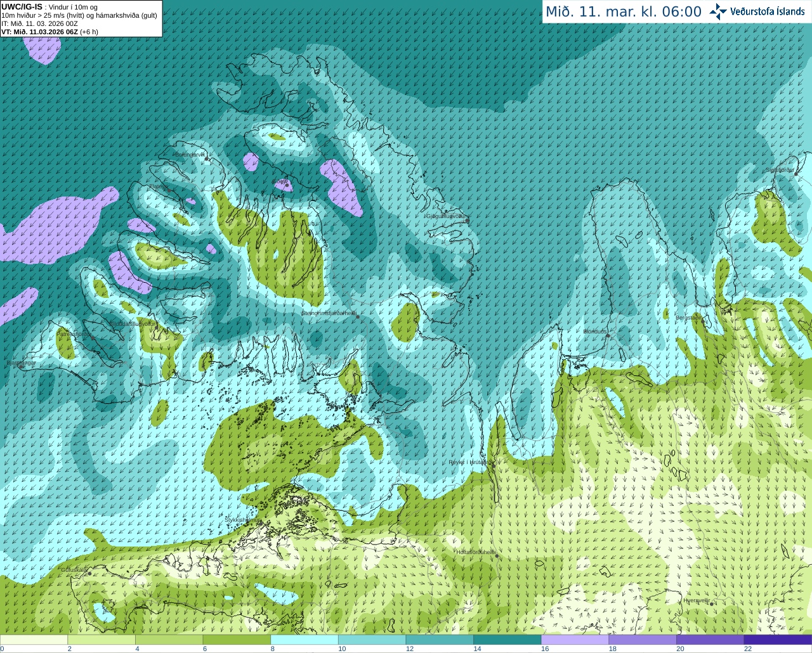The image size is (812, 653).
Task: Click the 'IT: Mið. 11. 03. 2026 00Z' line
Action: (39, 23)
